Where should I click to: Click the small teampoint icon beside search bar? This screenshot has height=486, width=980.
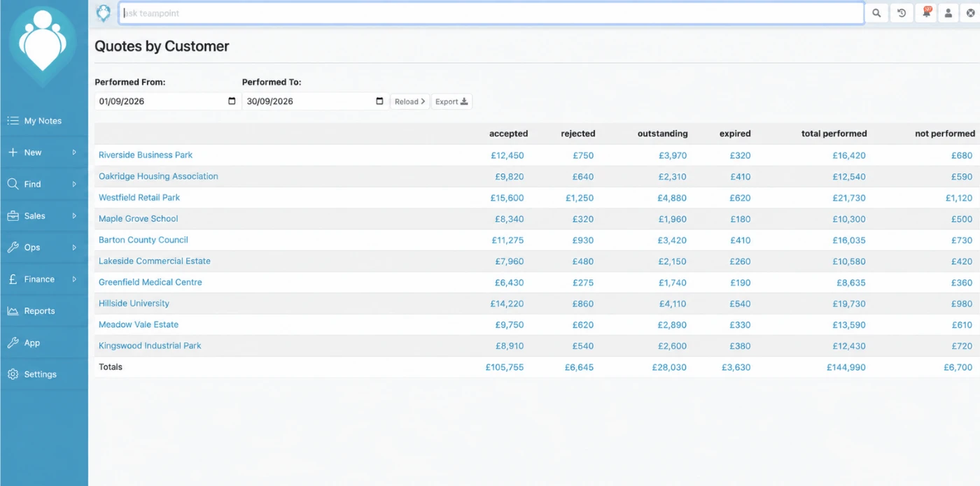point(104,13)
